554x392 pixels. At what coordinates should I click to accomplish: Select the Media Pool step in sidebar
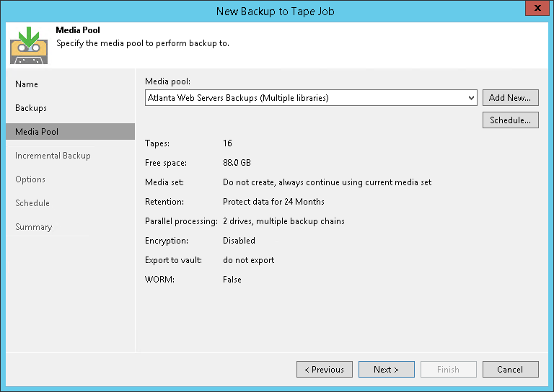(x=37, y=132)
